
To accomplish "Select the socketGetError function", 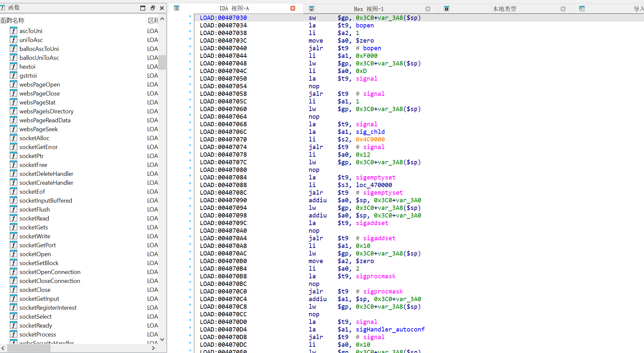I will click(39, 147).
